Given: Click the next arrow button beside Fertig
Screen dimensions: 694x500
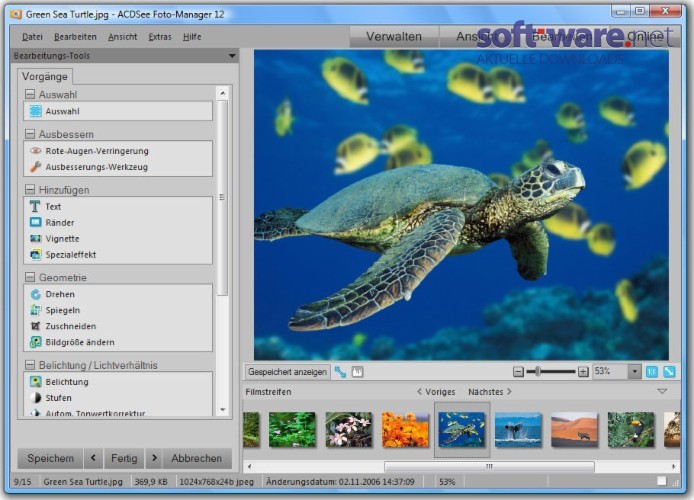Looking at the screenshot, I should coord(154,458).
